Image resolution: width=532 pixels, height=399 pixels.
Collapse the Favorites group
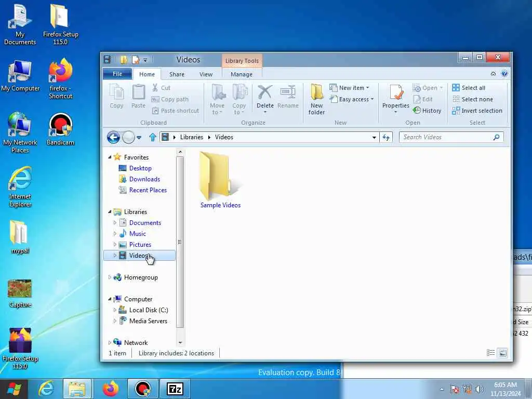coord(110,157)
